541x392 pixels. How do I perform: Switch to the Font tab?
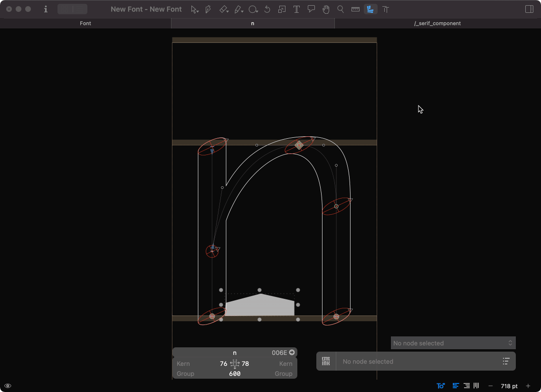click(x=85, y=23)
